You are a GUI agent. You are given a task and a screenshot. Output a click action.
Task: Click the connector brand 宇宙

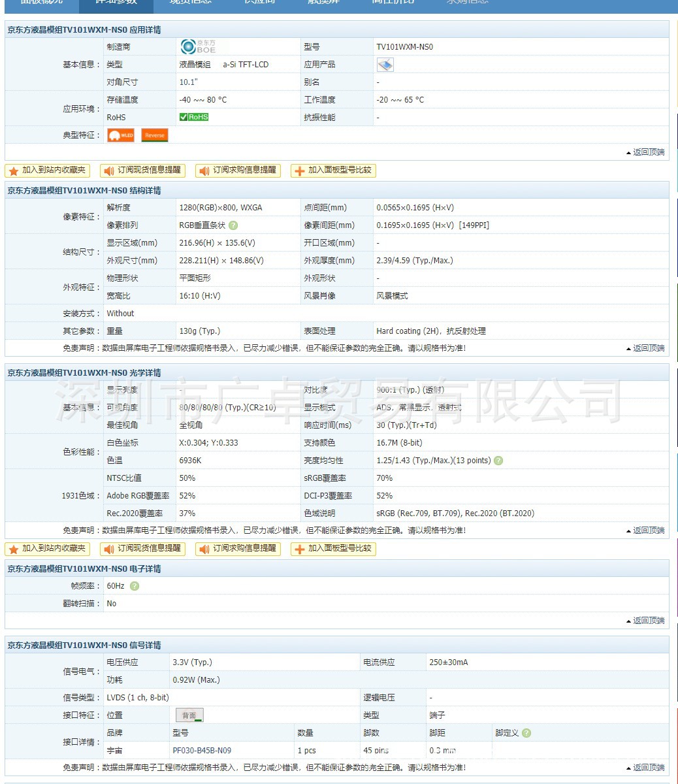114,751
